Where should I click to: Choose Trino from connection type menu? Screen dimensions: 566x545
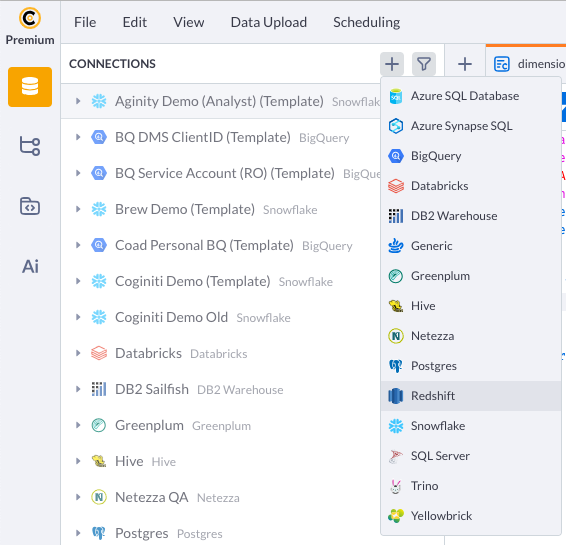471,486
